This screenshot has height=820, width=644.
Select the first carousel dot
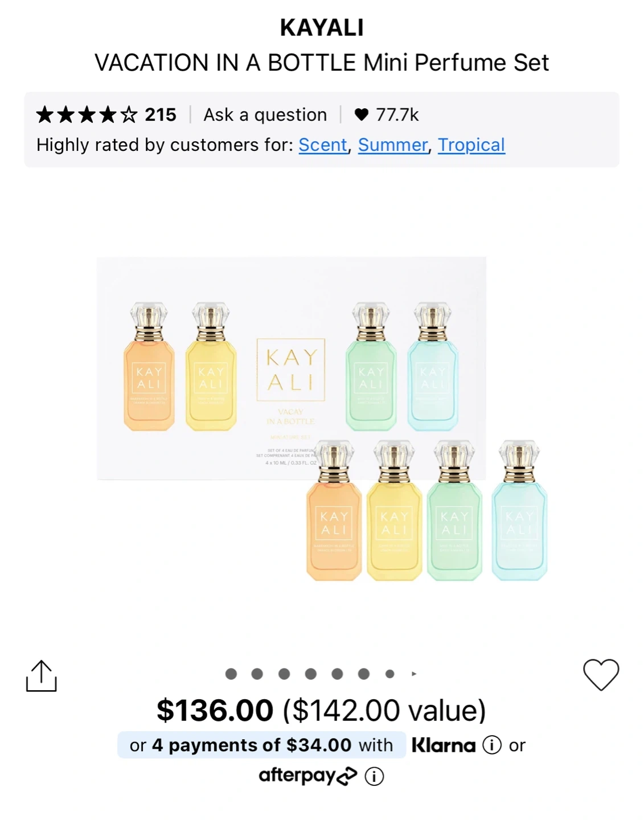(231, 674)
